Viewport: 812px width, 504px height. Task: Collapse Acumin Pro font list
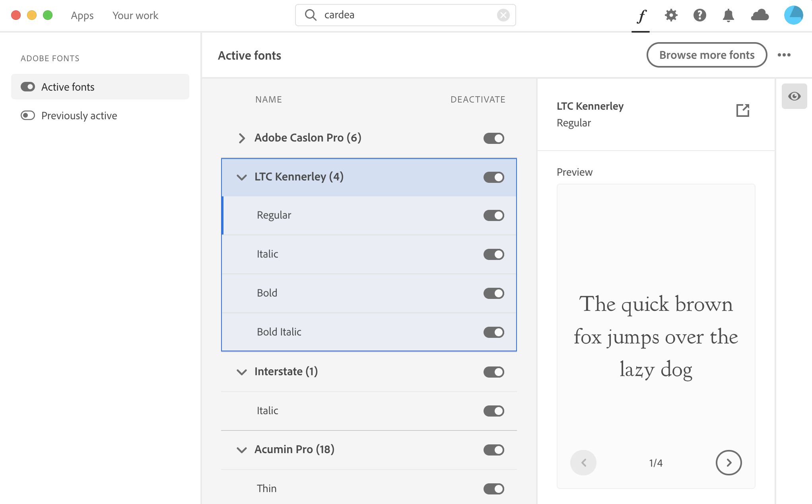tap(241, 450)
